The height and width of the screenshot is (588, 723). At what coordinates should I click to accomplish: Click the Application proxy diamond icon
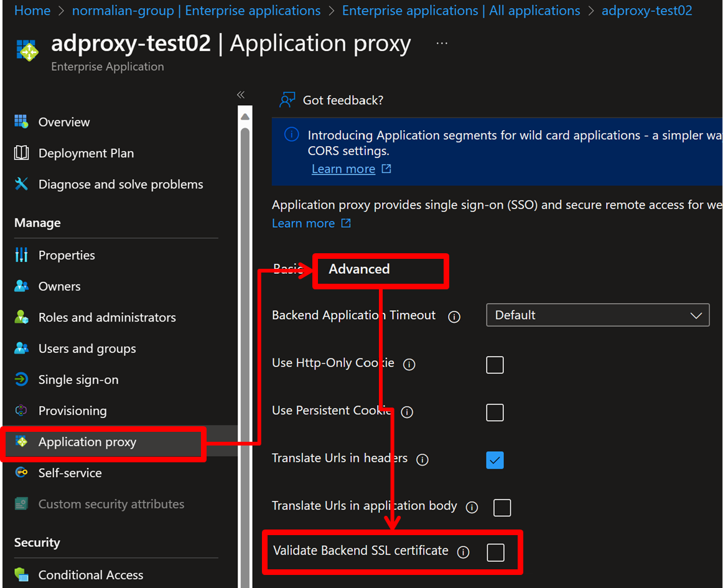(21, 441)
